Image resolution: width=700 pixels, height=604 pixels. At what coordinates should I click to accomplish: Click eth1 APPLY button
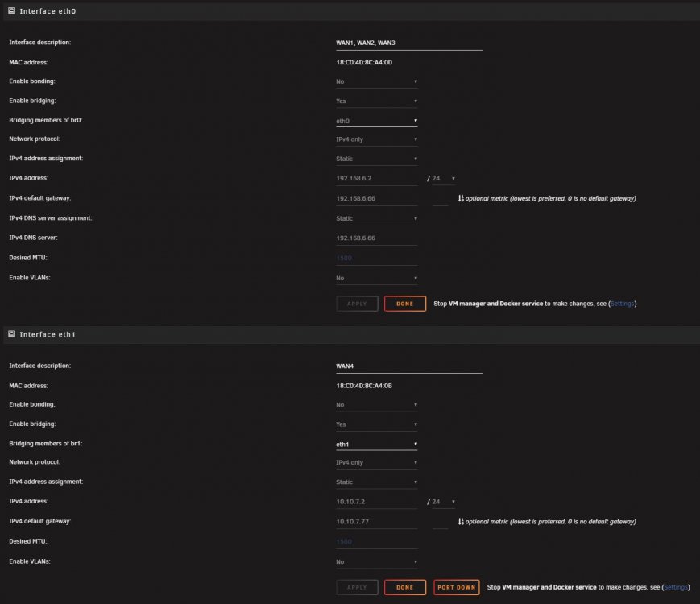tap(357, 587)
